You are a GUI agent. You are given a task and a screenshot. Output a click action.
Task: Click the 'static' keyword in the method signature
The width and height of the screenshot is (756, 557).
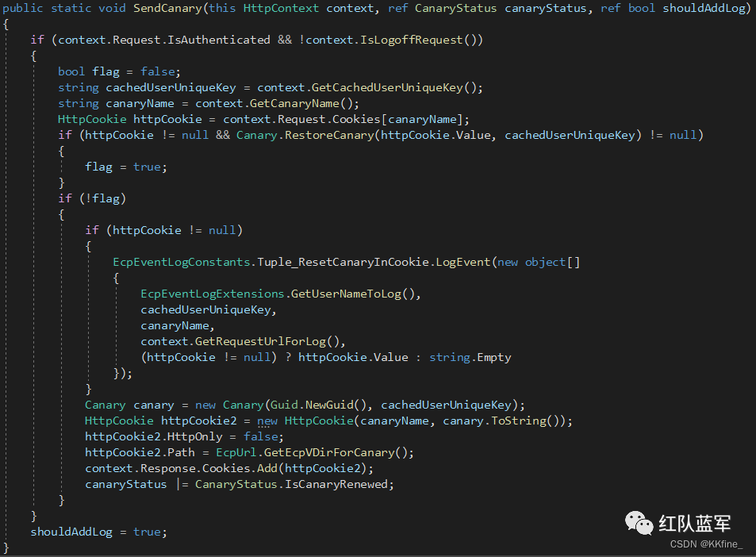71,9
